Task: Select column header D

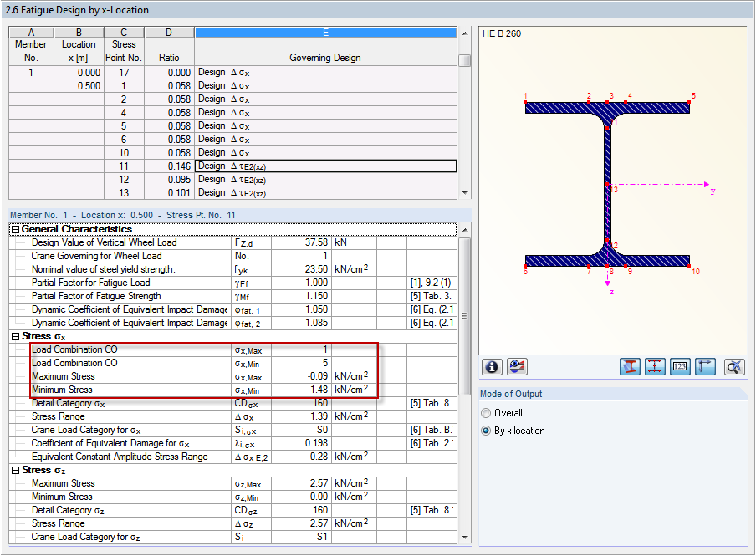Action: click(x=169, y=33)
